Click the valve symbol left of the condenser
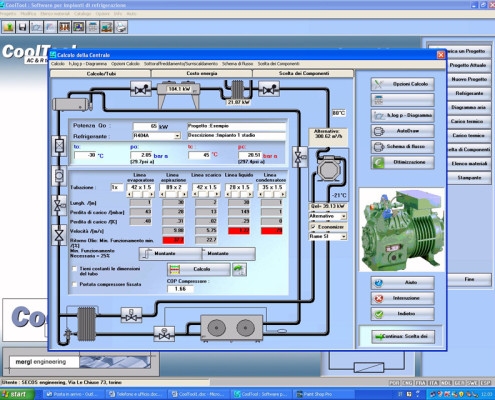Viewport: 495px width, 400px height. [141, 89]
